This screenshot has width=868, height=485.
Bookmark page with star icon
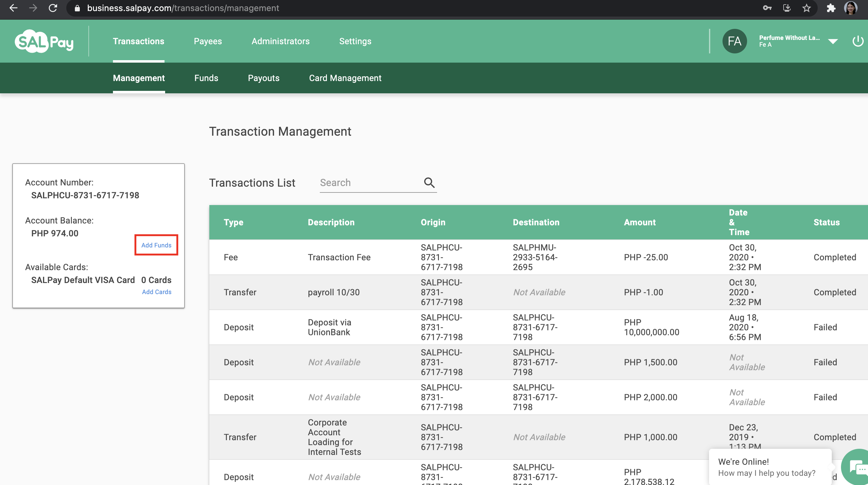[x=806, y=8]
